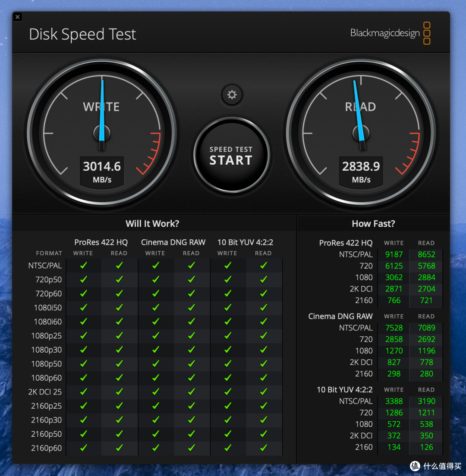Viewport: 466px width, 476px height.
Task: Click 10 Bit YUV NTSC/PAL write value 3388
Action: (394, 401)
